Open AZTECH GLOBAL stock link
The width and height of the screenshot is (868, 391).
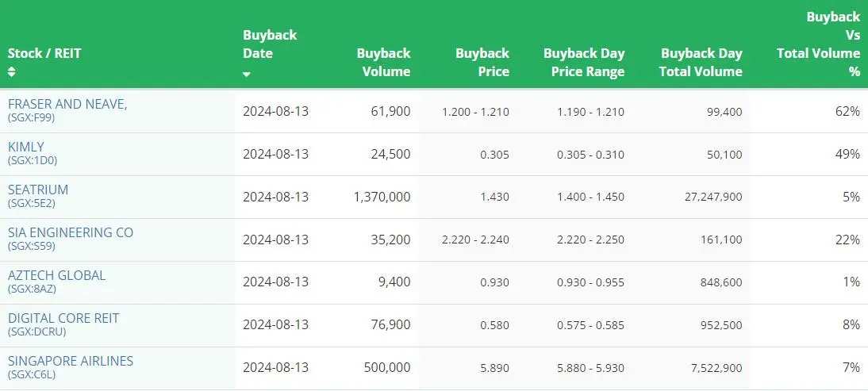click(x=56, y=275)
